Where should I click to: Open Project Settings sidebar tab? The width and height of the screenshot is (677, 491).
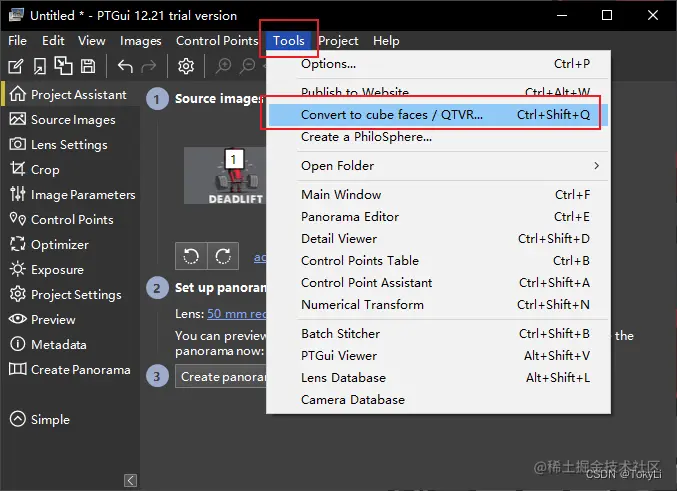(70, 295)
